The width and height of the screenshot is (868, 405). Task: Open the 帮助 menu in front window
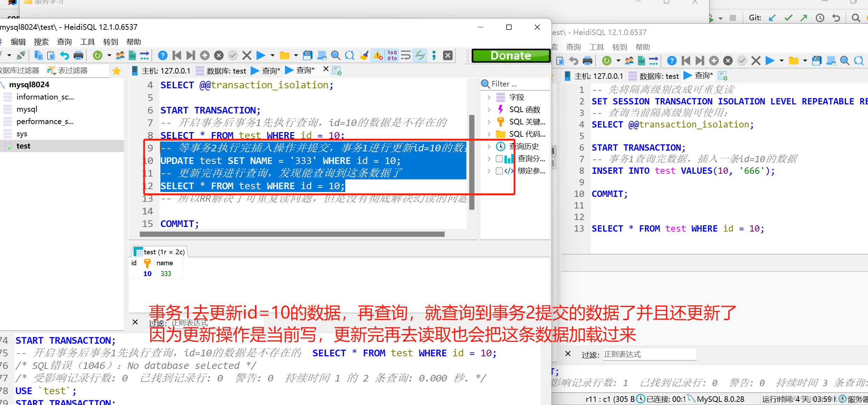tap(134, 42)
